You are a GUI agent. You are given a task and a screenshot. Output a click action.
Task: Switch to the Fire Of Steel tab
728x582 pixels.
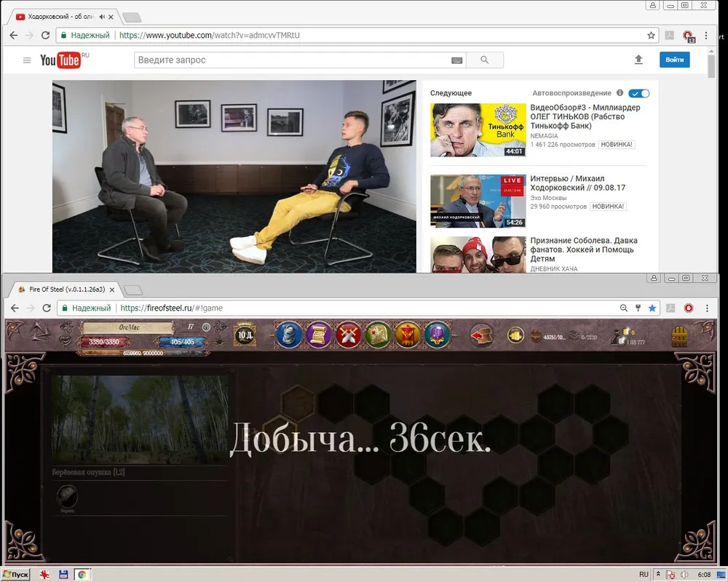pos(66,289)
